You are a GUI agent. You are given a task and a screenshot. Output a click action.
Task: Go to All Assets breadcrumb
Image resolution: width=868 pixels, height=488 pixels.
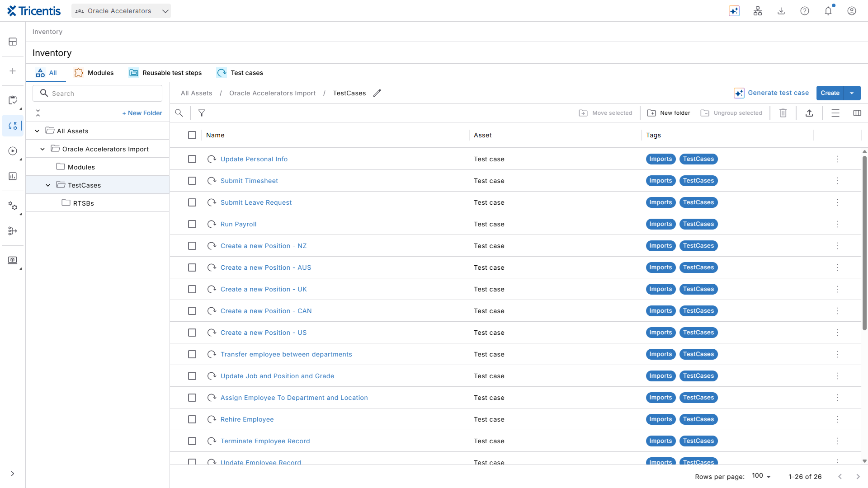coord(196,93)
